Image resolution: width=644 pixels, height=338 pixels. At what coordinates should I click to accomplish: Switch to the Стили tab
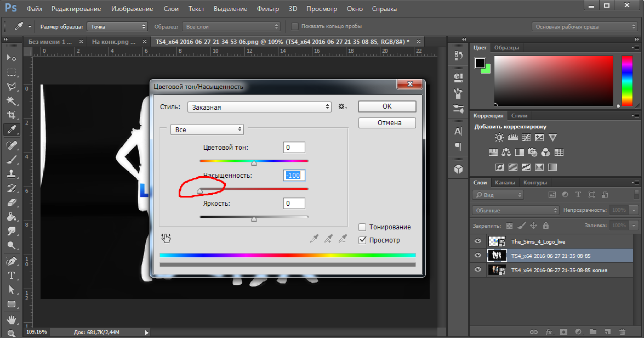point(519,116)
